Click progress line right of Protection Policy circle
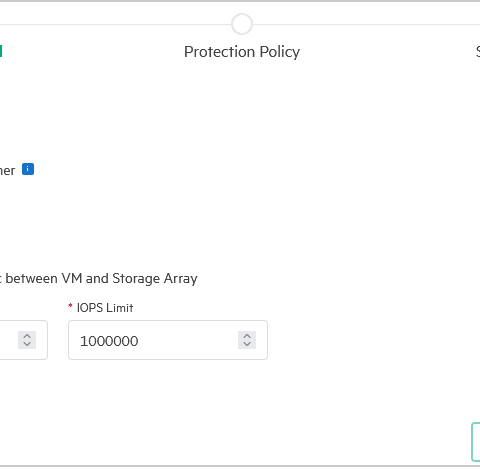The image size is (480, 469). [x=366, y=24]
